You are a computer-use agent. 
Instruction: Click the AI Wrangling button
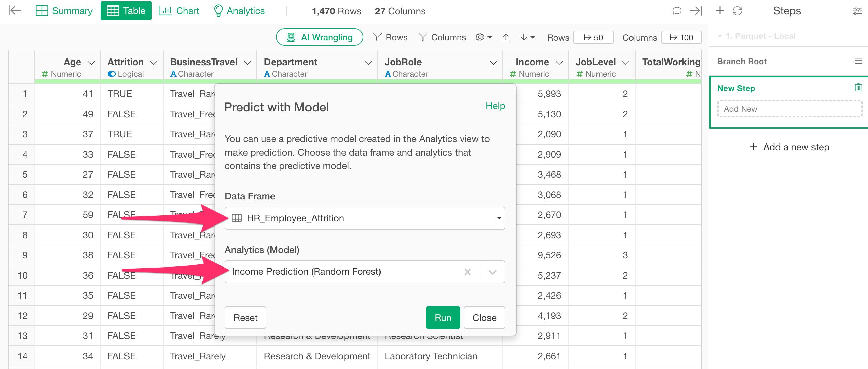pyautogui.click(x=319, y=37)
